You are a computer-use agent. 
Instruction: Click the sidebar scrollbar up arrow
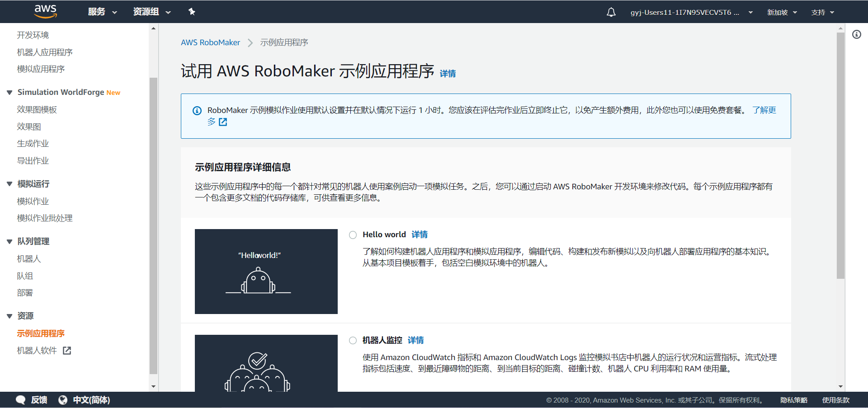click(154, 28)
